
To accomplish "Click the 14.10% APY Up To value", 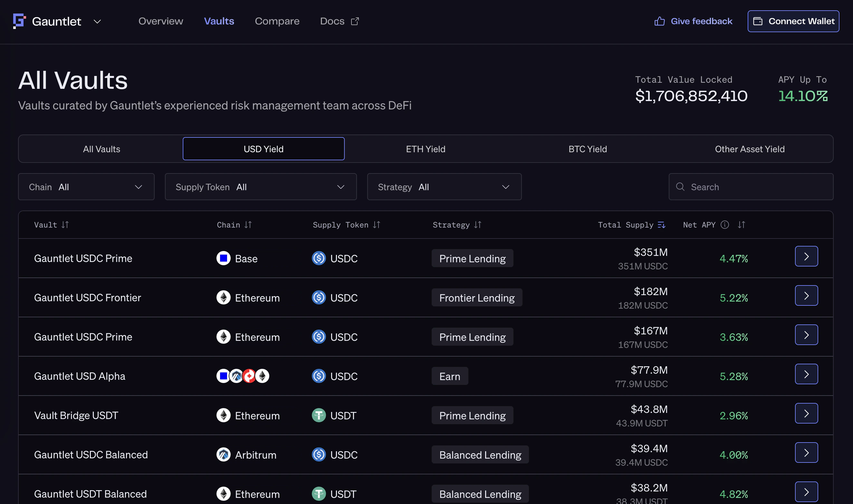I will click(803, 96).
